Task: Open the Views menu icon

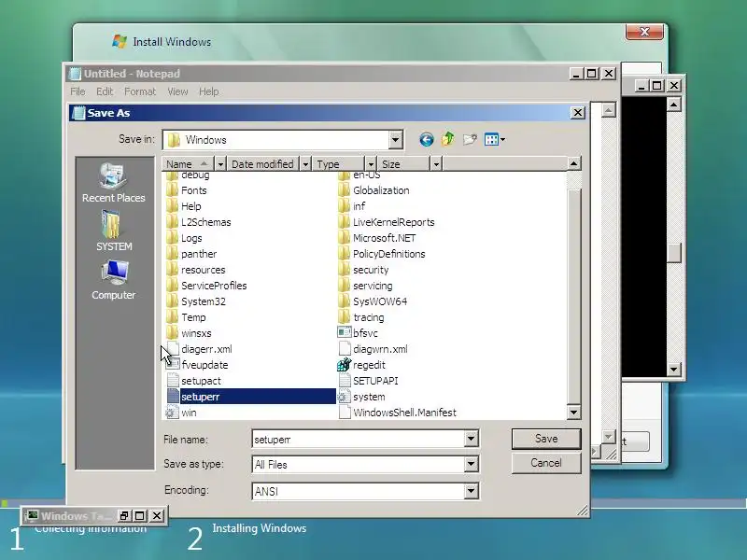Action: click(495, 139)
